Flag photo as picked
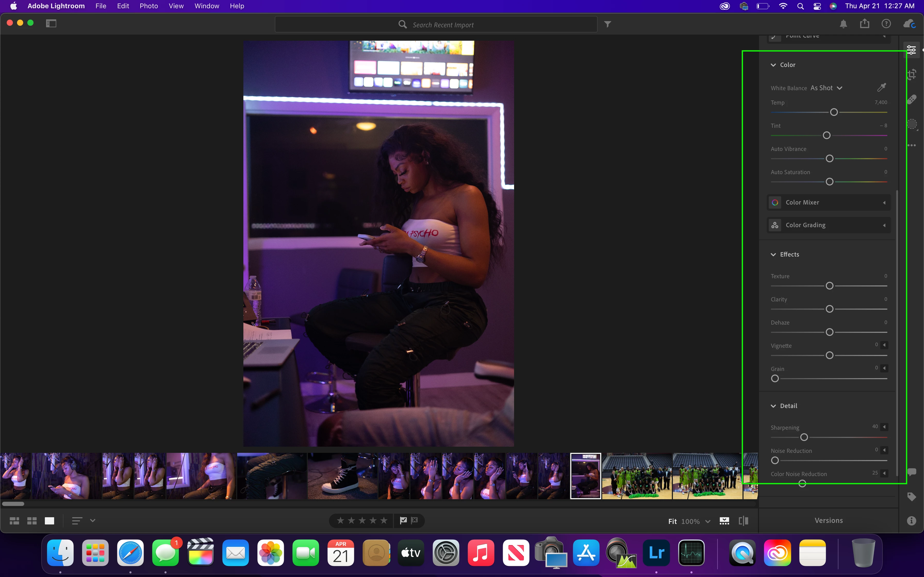The height and width of the screenshot is (577, 924). point(403,520)
